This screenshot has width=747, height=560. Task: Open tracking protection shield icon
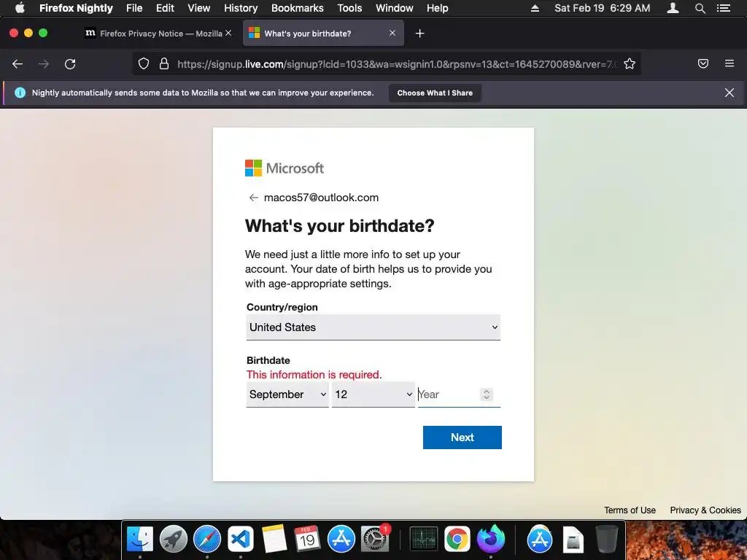144,64
